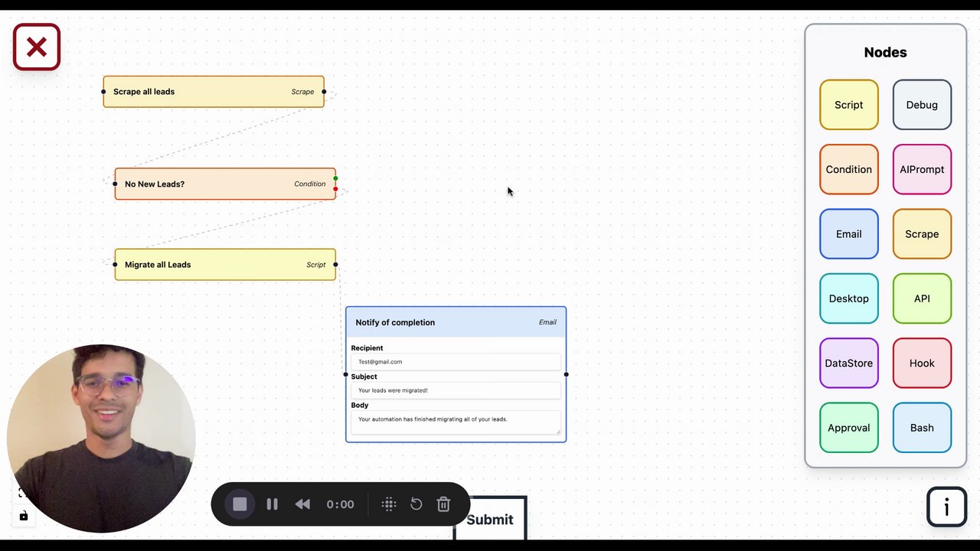This screenshot has width=980, height=551.
Task: Click the Body textarea resize handle
Action: click(558, 432)
